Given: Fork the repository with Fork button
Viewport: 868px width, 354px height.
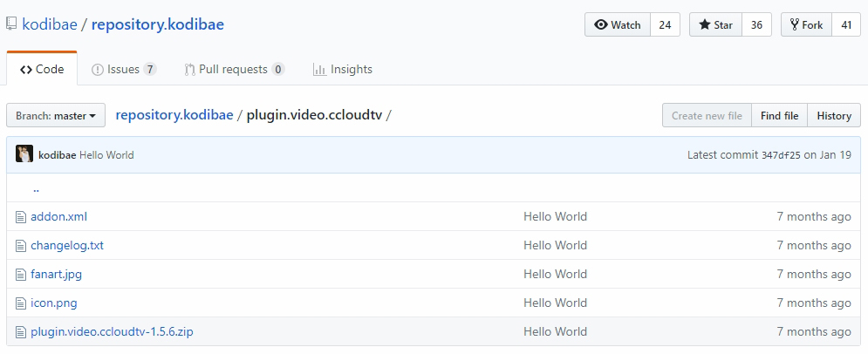Looking at the screenshot, I should point(806,25).
